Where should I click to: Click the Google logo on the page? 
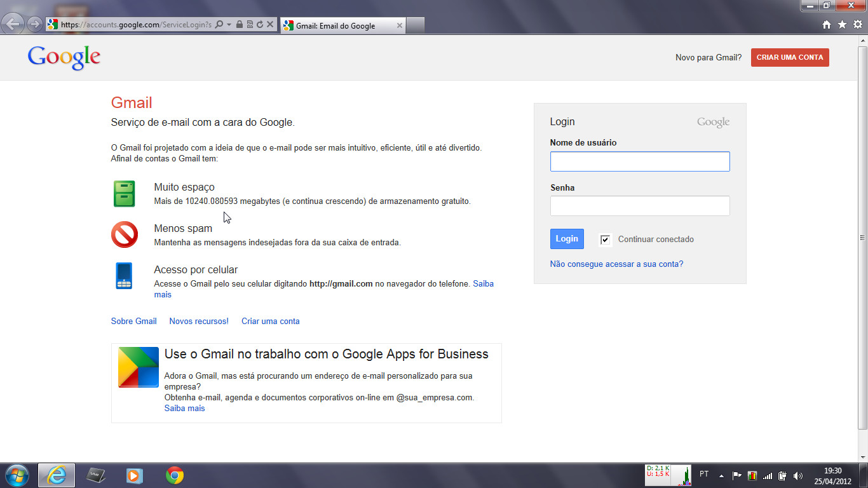(64, 57)
